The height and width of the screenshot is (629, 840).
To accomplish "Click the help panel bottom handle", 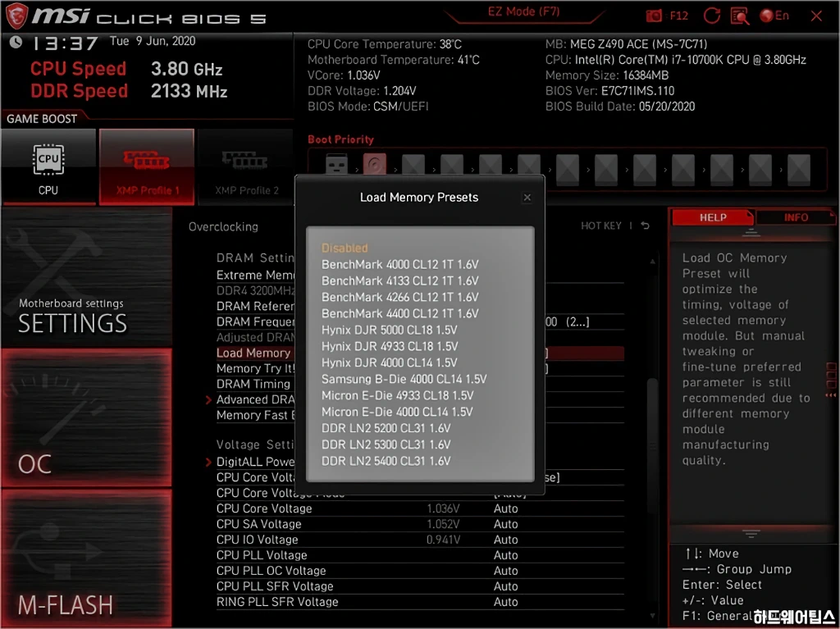I will pyautogui.click(x=751, y=534).
